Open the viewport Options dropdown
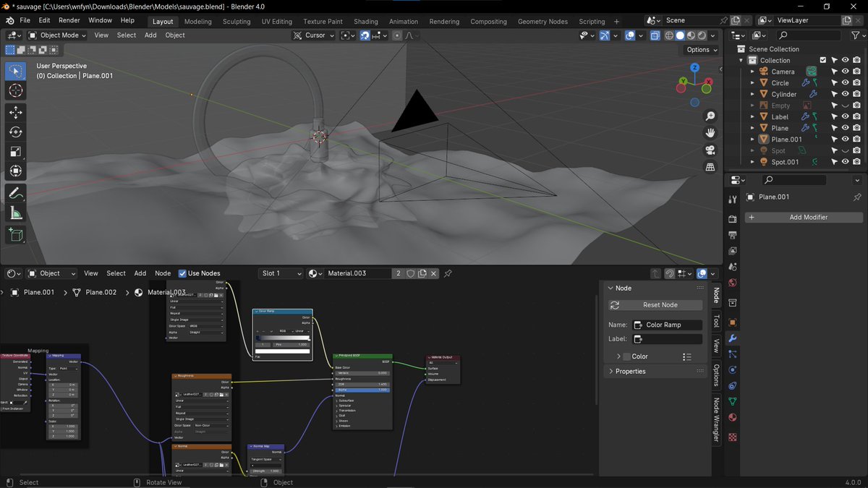Viewport: 868px width, 488px height. point(702,49)
